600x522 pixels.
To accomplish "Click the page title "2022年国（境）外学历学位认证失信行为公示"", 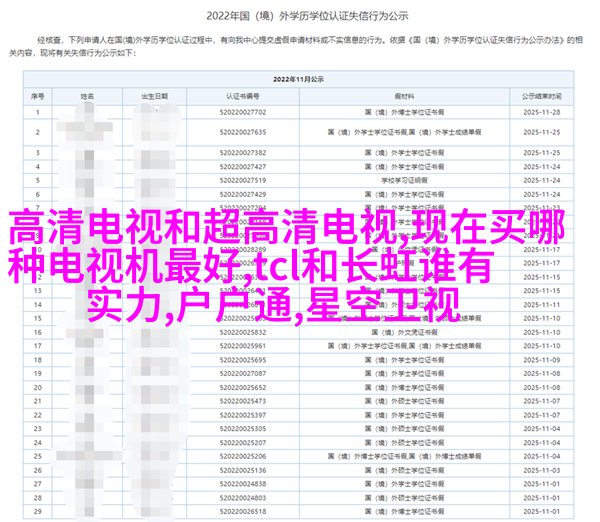I will 307,16.
